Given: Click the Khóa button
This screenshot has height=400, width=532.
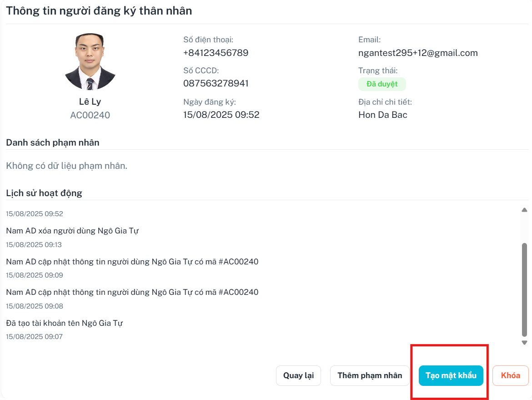Looking at the screenshot, I should [510, 375].
